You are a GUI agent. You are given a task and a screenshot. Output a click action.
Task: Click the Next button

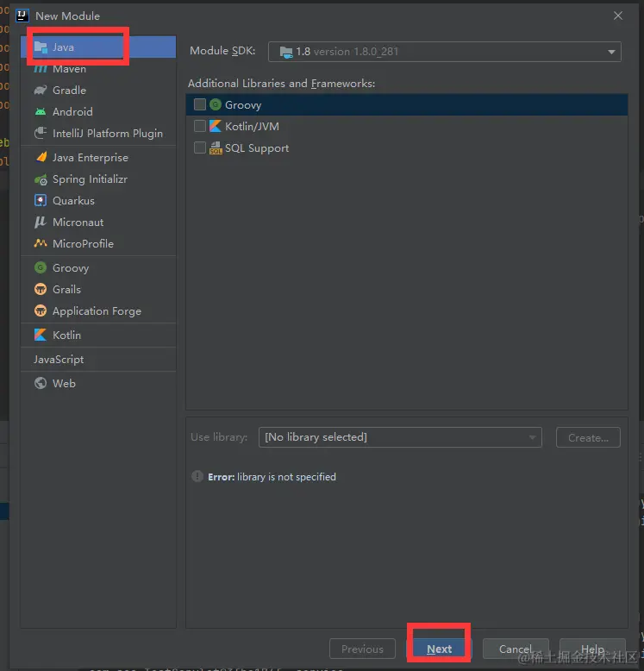pos(439,649)
